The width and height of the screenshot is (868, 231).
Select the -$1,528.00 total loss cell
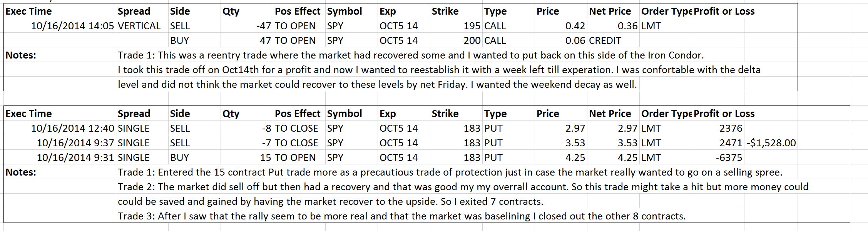point(771,143)
